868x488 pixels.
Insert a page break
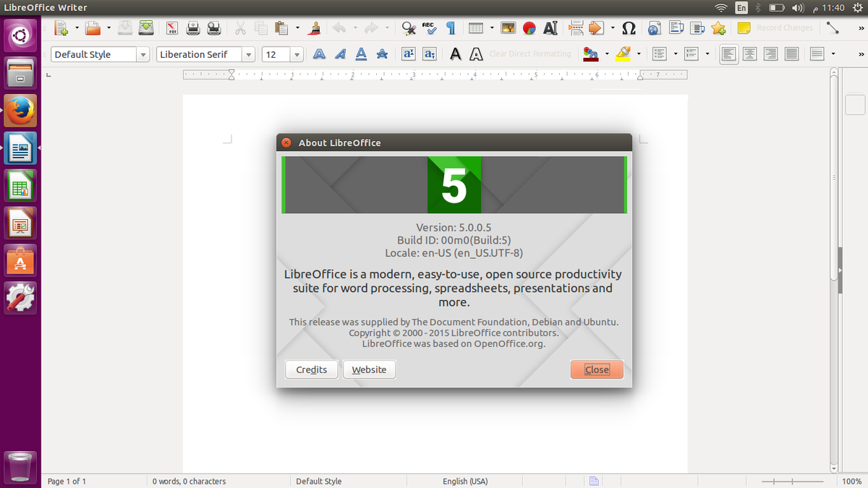576,28
